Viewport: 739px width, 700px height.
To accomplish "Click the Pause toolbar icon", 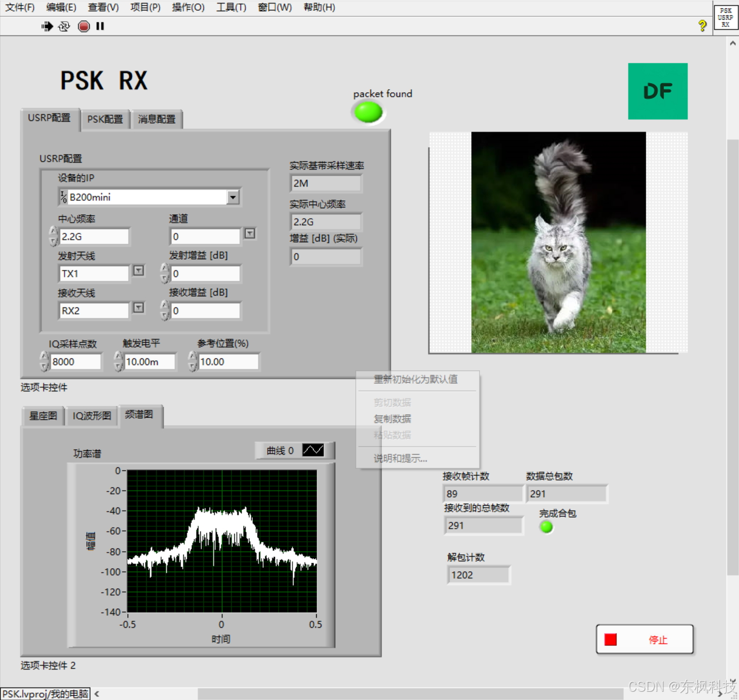I will 100,26.
